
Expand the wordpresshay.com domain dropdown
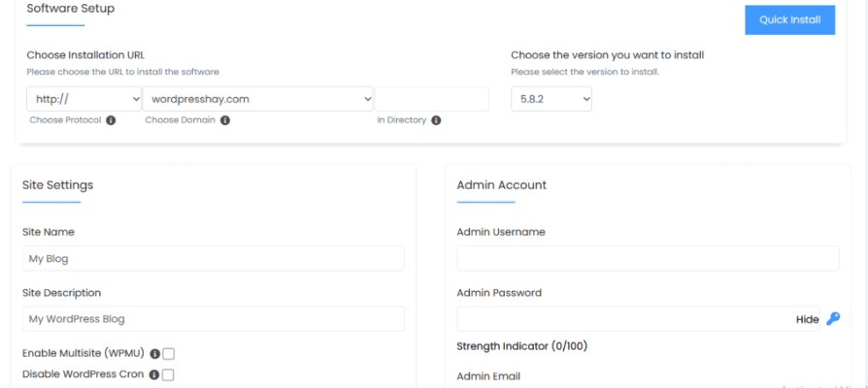pyautogui.click(x=258, y=99)
